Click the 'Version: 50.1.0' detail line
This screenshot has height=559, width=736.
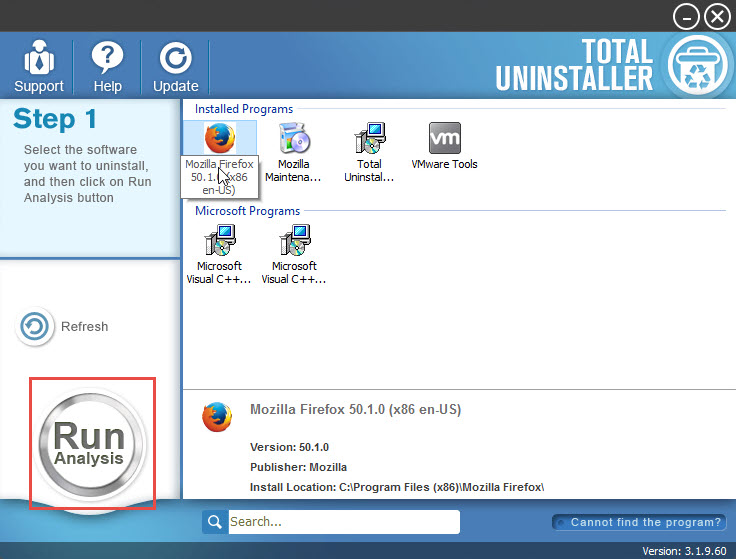click(x=289, y=447)
